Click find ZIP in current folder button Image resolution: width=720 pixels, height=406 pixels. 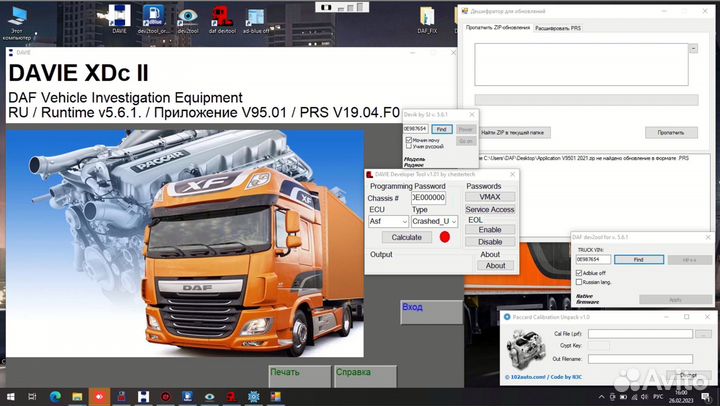tap(512, 132)
